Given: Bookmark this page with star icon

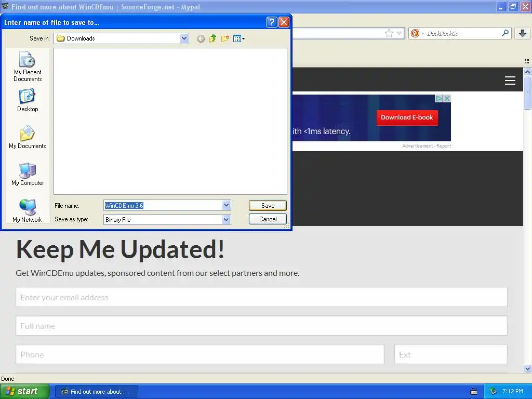Looking at the screenshot, I should click(389, 33).
